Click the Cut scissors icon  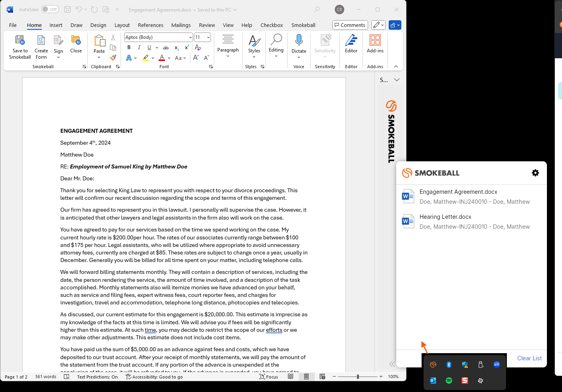(x=113, y=37)
